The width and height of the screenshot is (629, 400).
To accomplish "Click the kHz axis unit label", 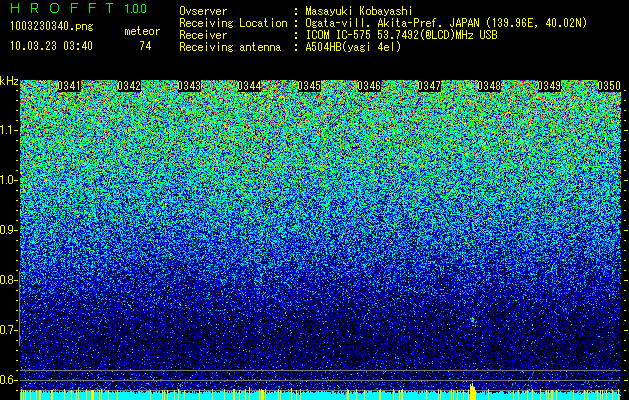I will 9,81.
